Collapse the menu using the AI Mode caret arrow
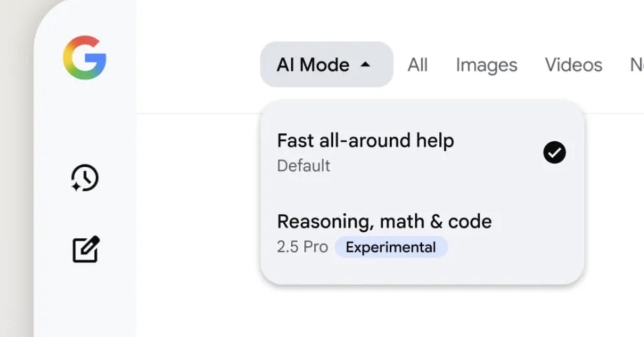The width and height of the screenshot is (644, 337). point(365,65)
